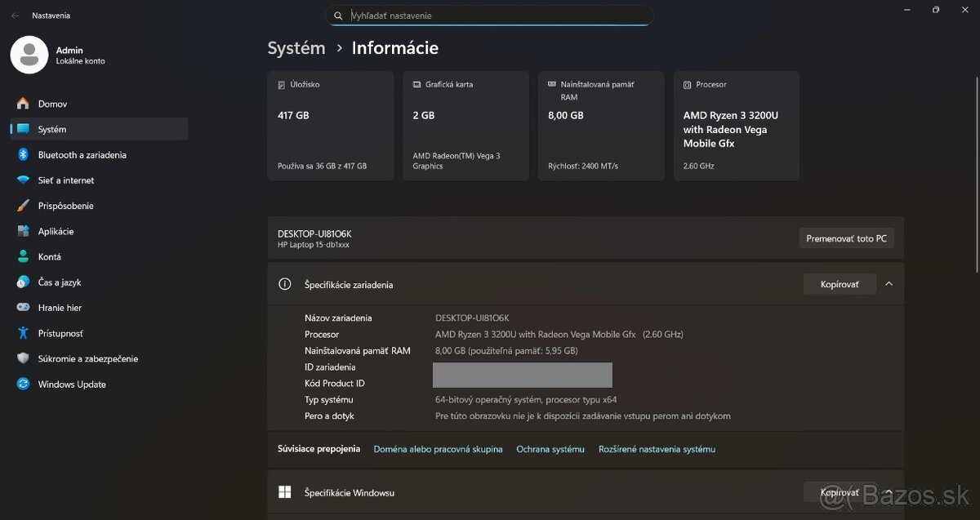This screenshot has height=520, width=980.
Task: Click the Súkromie a zabezpečenie shield icon
Action: click(x=23, y=358)
